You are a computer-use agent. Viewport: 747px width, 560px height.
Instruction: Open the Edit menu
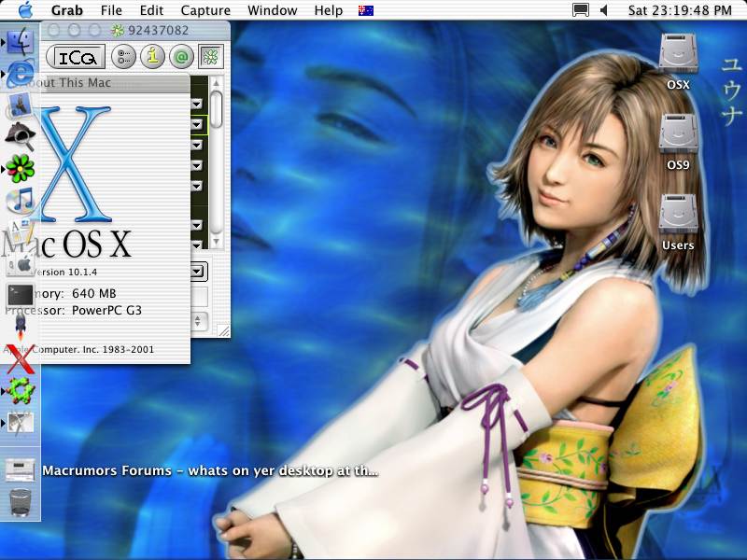[151, 10]
